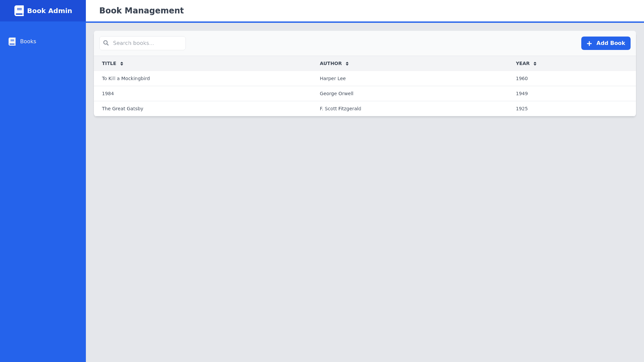Select the To Kill a Mockingbird row
This screenshot has height=362, width=644.
tap(126, 78)
